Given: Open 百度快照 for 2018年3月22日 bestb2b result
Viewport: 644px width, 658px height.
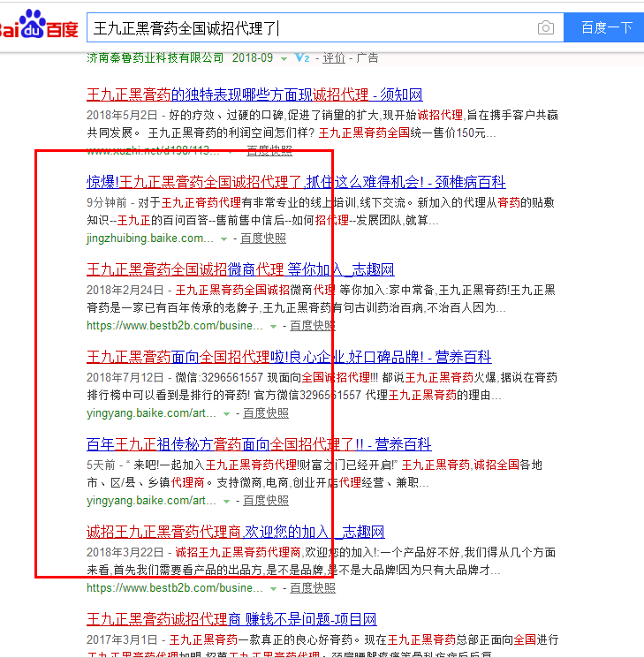Looking at the screenshot, I should click(313, 588).
